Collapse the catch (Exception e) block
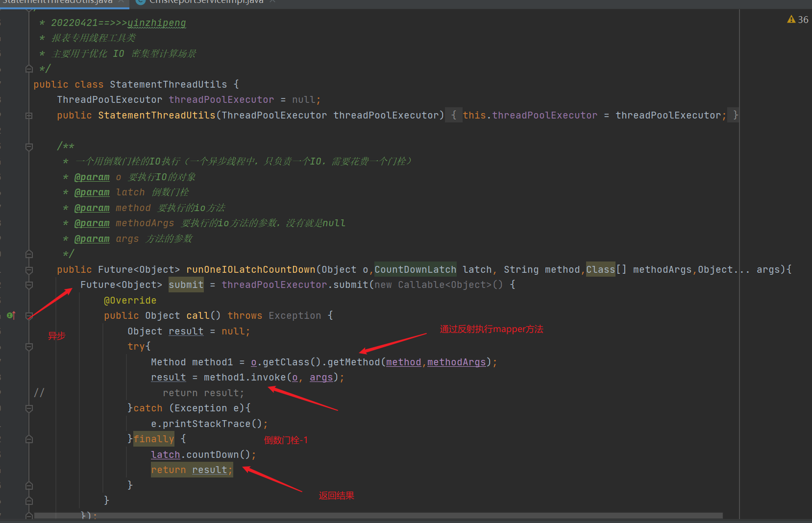This screenshot has height=523, width=812. click(29, 408)
